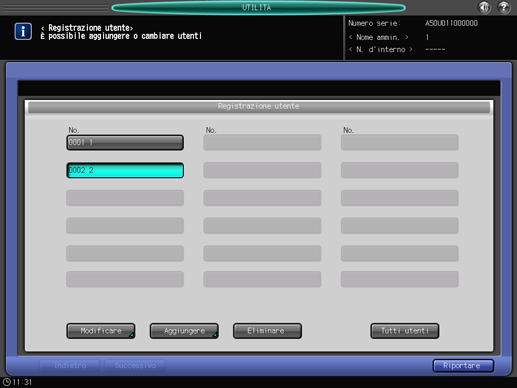Click the message 'È possibile aggiungere o cambiare utenti'
This screenshot has height=388, width=517.
121,36
